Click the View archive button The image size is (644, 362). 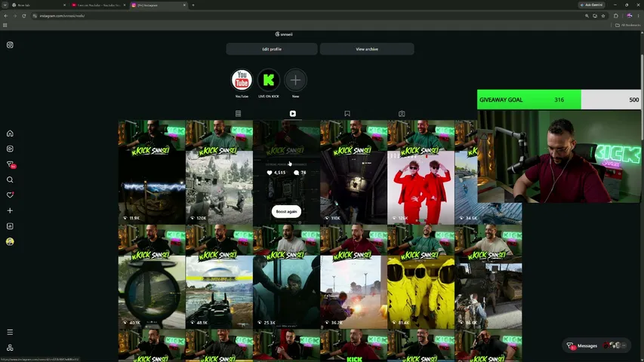(x=367, y=49)
